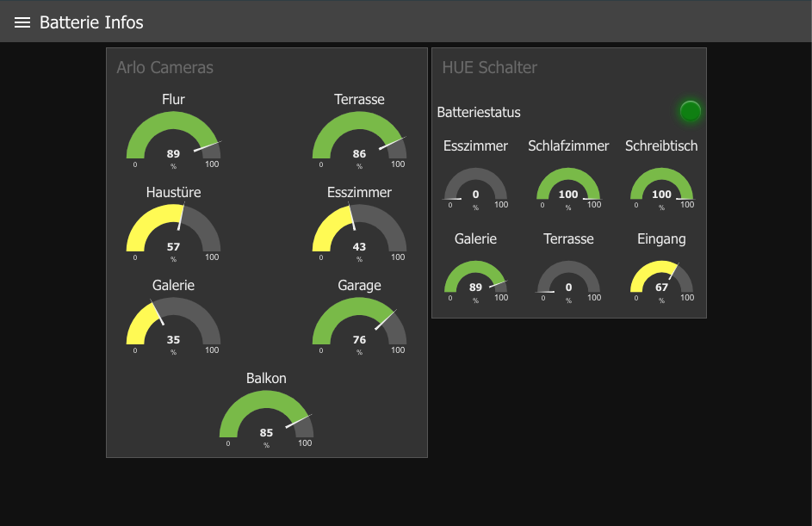Open the hamburger navigation menu

tap(22, 22)
